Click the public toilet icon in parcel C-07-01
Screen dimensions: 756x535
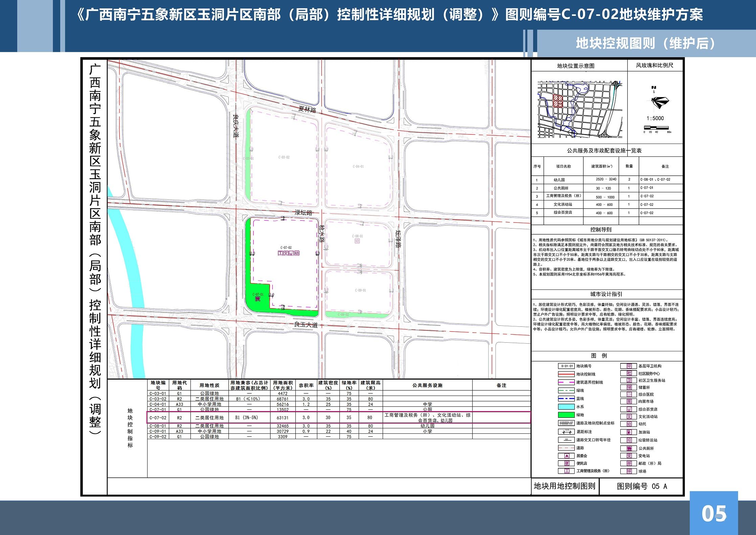pyautogui.click(x=258, y=299)
